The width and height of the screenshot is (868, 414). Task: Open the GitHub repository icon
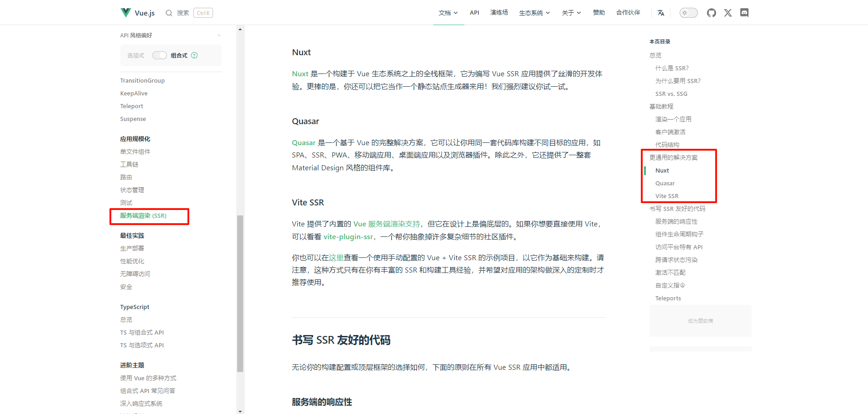pos(711,13)
